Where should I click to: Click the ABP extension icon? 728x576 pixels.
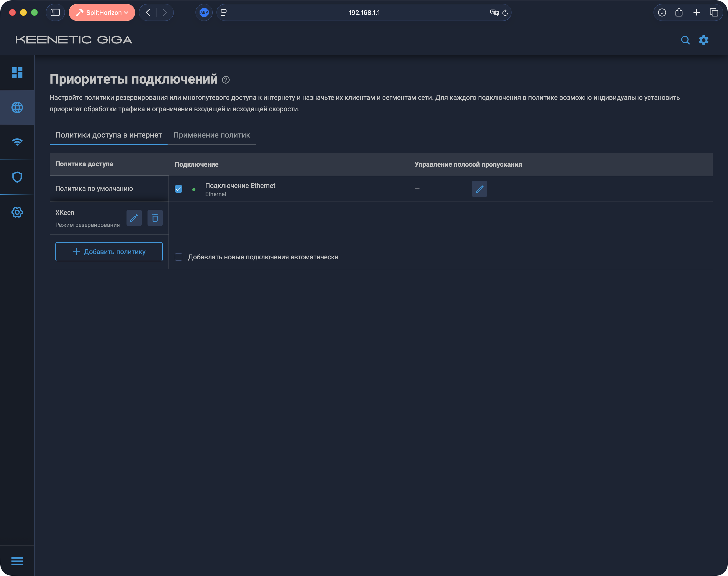[204, 12]
